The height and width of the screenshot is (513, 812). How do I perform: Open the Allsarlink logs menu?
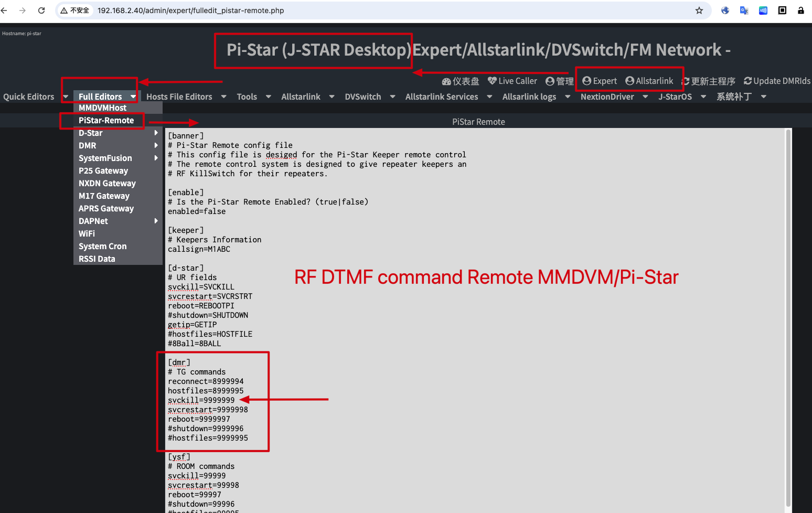pyautogui.click(x=529, y=97)
